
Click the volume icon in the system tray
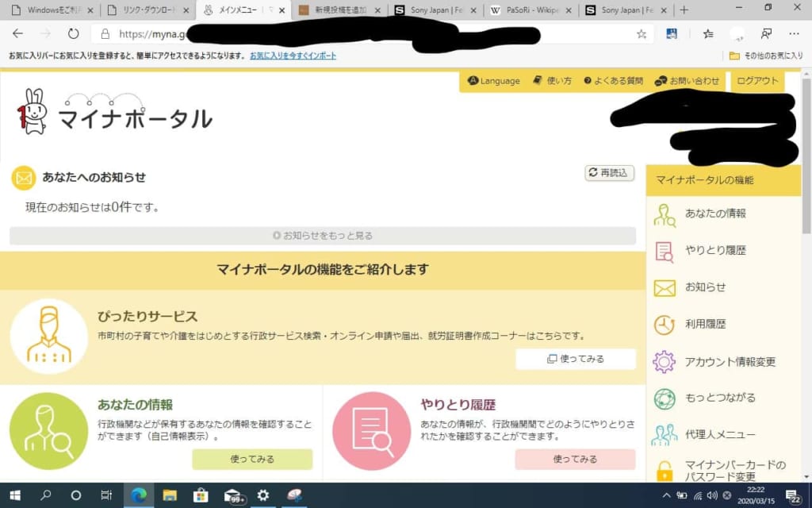tap(713, 496)
